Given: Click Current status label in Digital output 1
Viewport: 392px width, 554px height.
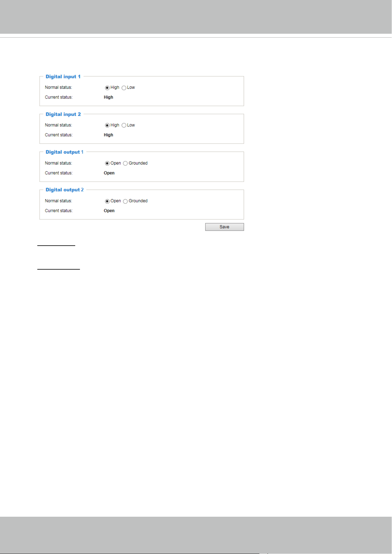Looking at the screenshot, I should [x=59, y=173].
